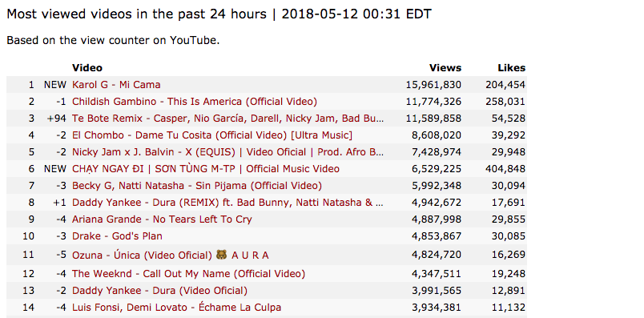The height and width of the screenshot is (318, 644).
Task: Open Ozuna - Única (Video Oficial) link
Action: (171, 256)
